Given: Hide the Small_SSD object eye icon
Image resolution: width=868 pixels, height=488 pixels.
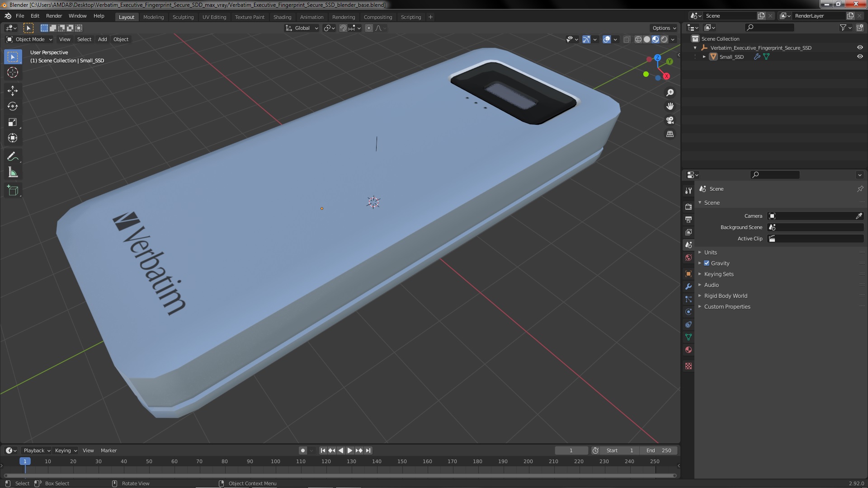Looking at the screenshot, I should pos(860,56).
